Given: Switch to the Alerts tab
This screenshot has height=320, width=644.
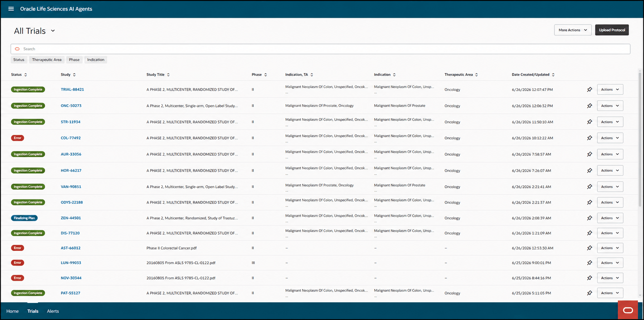Looking at the screenshot, I should (x=53, y=311).
